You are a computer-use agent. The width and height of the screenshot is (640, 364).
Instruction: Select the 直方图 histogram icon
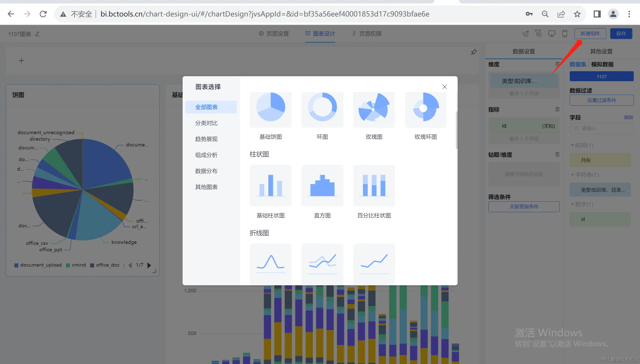(322, 186)
